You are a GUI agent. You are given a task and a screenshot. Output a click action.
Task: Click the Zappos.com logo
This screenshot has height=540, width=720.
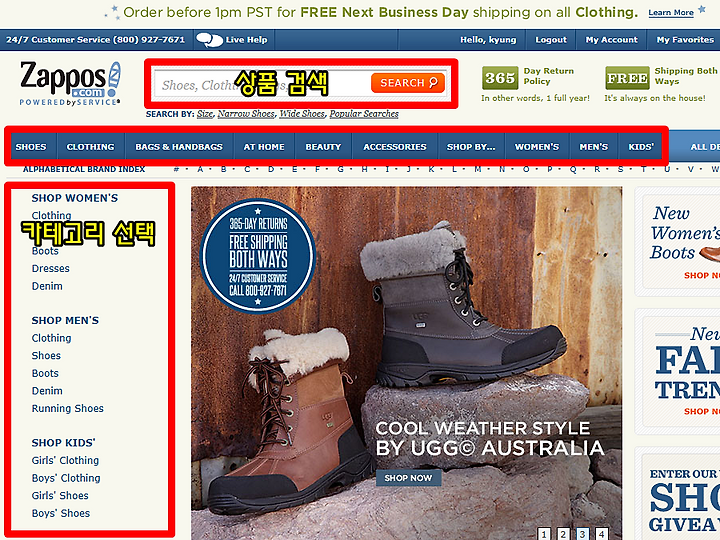coord(70,84)
